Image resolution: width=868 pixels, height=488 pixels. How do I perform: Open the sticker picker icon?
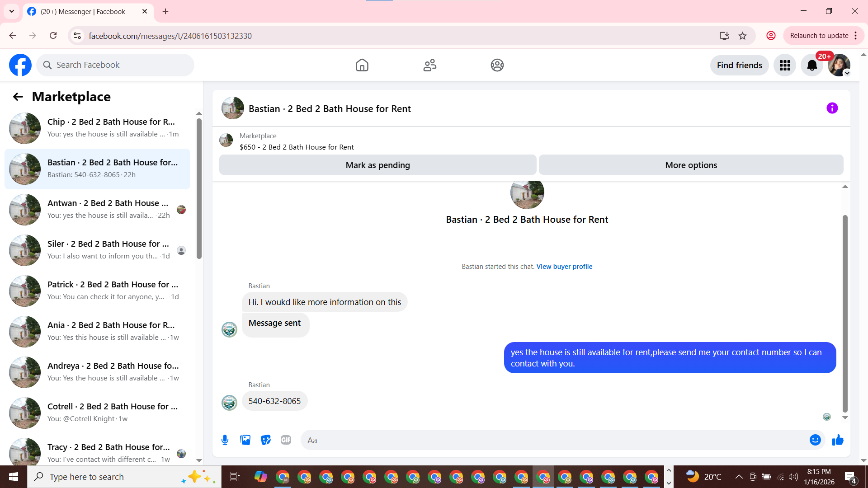pyautogui.click(x=266, y=440)
